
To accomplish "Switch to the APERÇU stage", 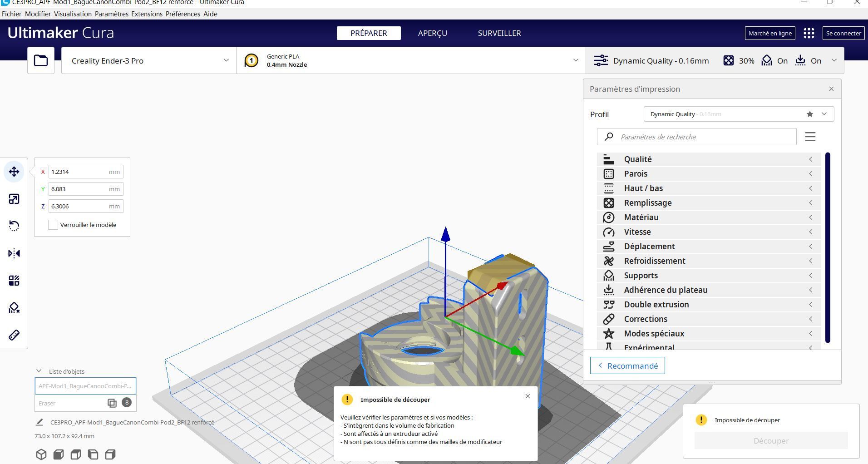I will click(x=433, y=33).
